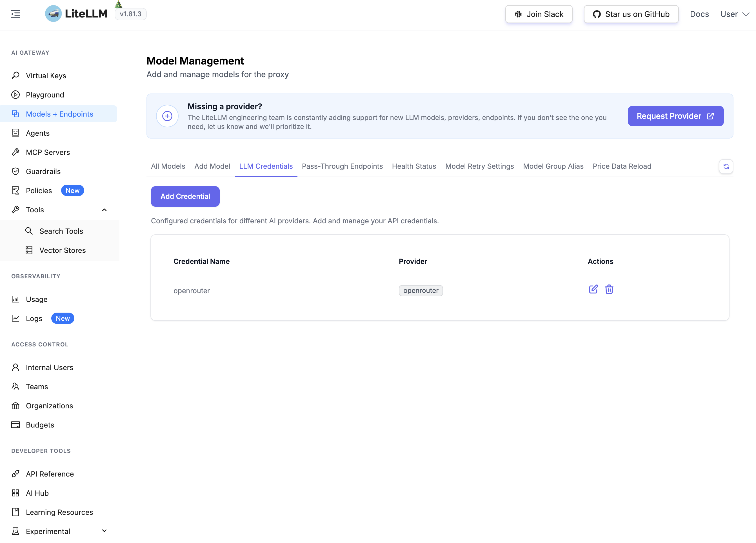Open Virtual Keys in the sidebar
Screen dimensions: 756x543
pos(46,76)
